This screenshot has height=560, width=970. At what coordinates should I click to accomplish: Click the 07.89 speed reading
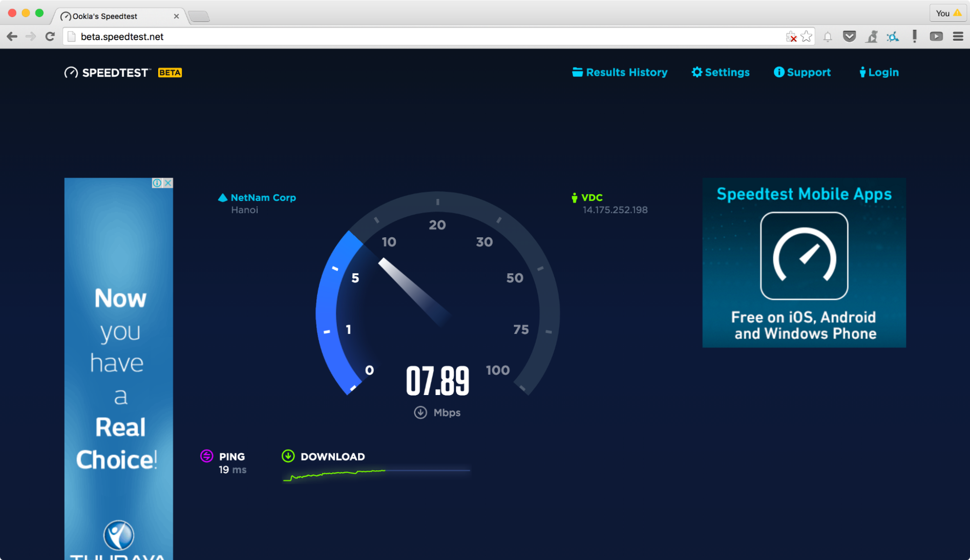click(438, 381)
